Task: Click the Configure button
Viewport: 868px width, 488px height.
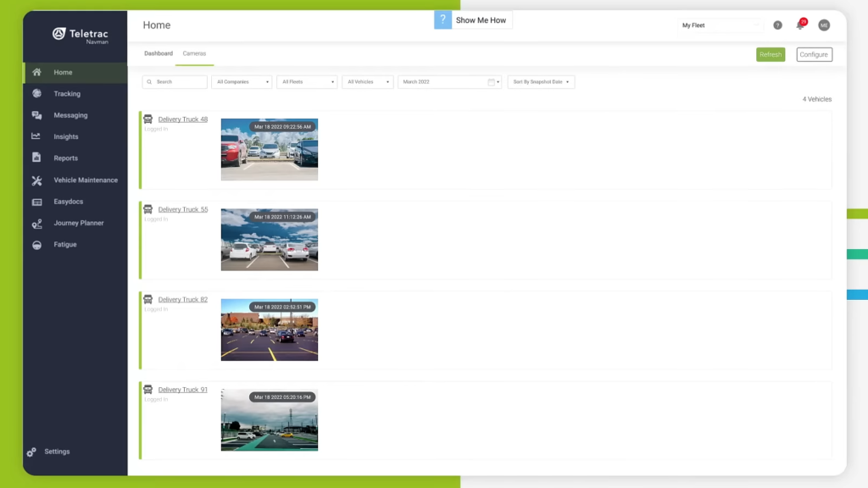Action: [814, 55]
